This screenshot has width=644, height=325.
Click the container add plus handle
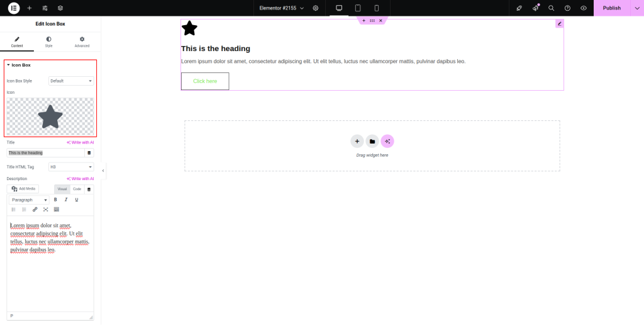point(364,21)
